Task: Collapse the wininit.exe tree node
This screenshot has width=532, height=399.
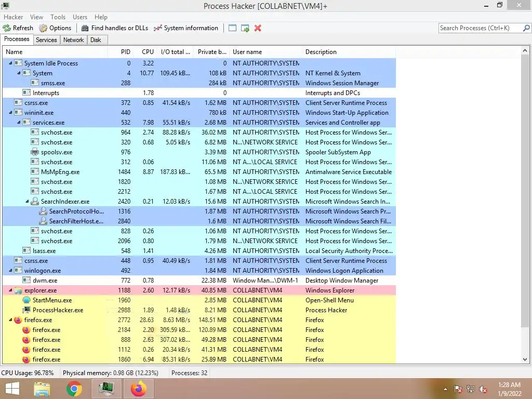Action: point(10,112)
